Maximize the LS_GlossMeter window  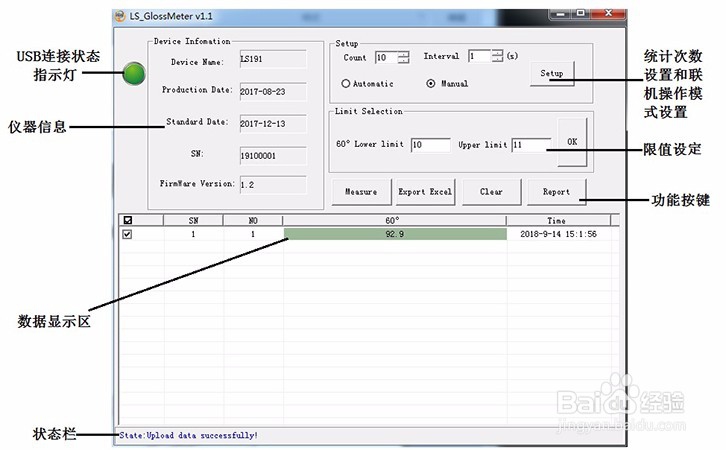coord(581,14)
